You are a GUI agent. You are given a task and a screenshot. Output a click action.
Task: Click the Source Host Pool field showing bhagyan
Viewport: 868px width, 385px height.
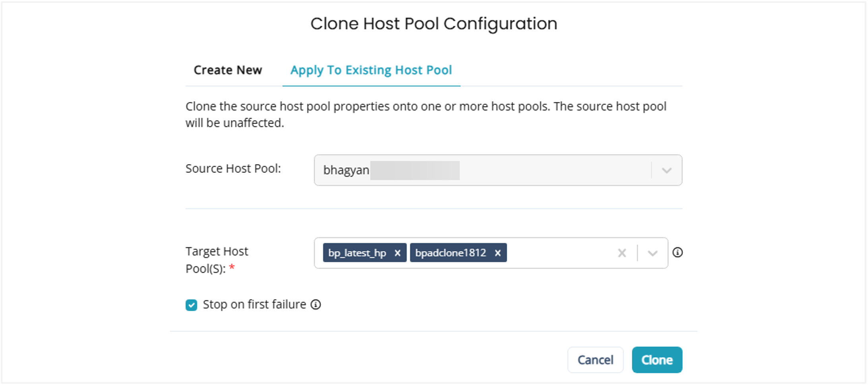(477, 170)
